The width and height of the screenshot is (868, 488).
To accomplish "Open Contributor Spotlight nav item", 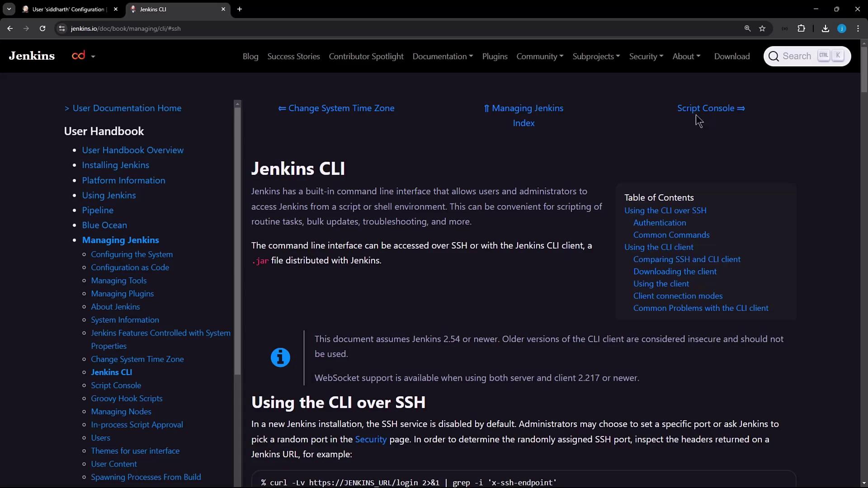I will (x=366, y=56).
